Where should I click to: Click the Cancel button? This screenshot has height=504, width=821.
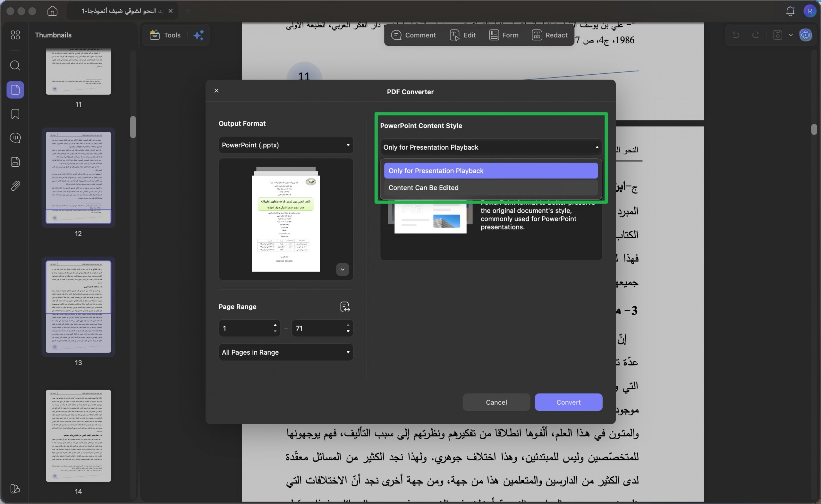(496, 402)
